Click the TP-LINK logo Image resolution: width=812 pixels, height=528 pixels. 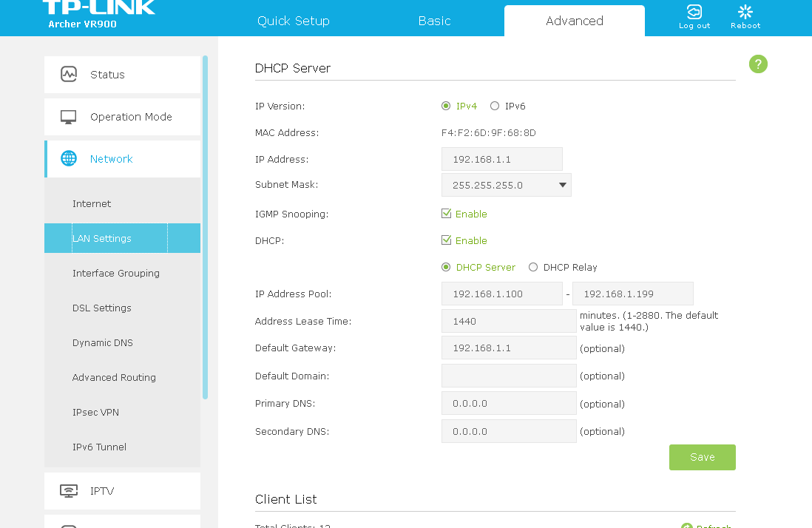click(98, 7)
